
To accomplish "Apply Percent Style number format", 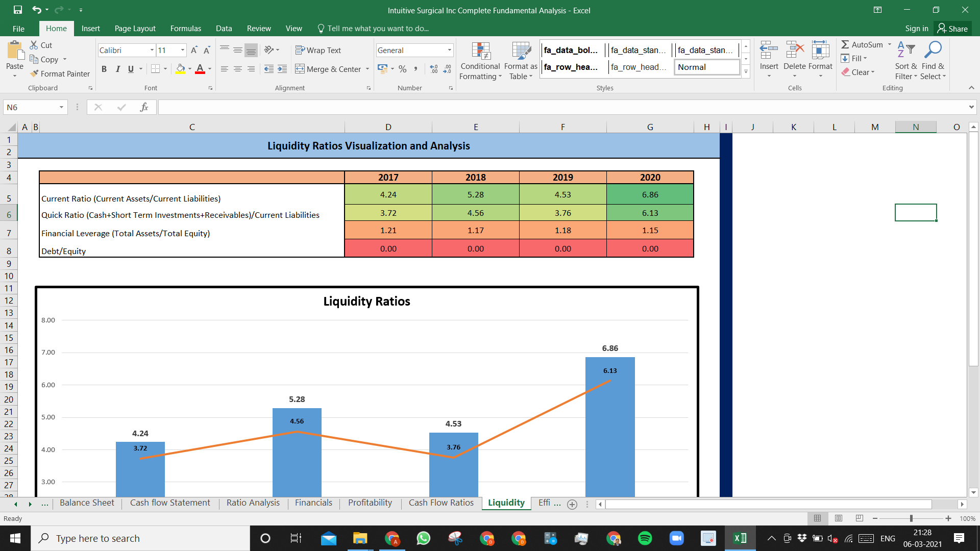I will (403, 69).
